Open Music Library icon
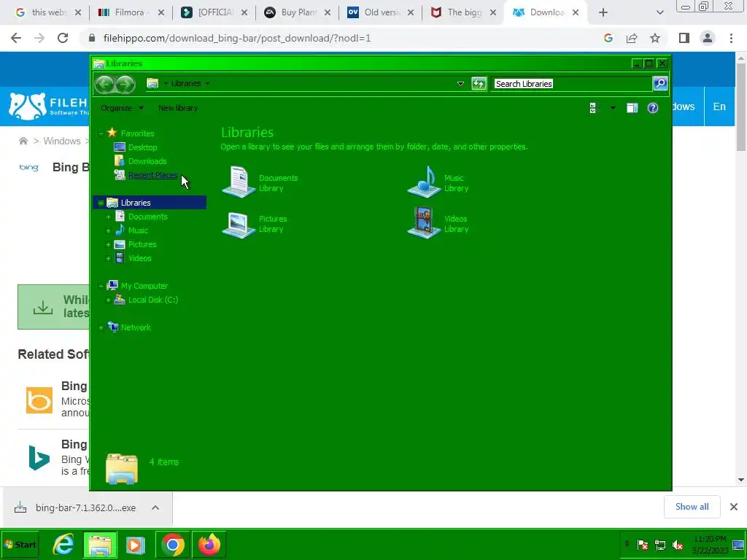Screen dimensions: 747x560 point(424,182)
